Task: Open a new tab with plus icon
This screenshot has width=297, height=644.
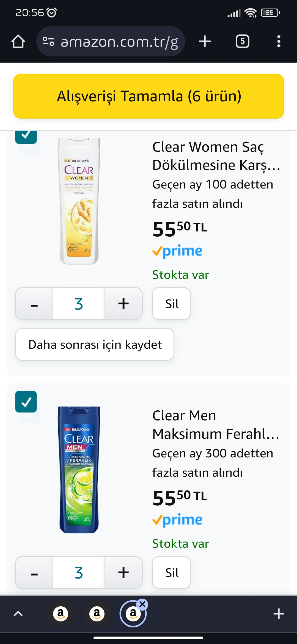Action: point(205,42)
